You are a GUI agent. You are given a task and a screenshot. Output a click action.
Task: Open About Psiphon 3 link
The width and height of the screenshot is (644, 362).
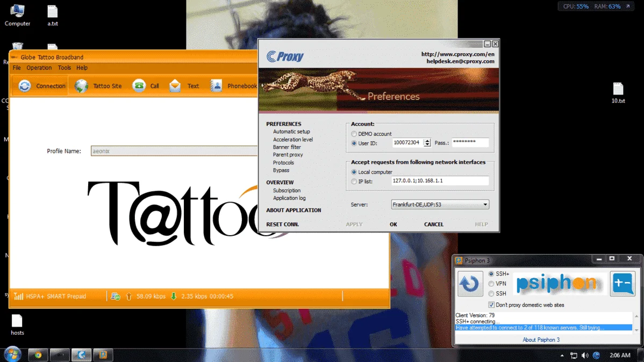pos(541,340)
